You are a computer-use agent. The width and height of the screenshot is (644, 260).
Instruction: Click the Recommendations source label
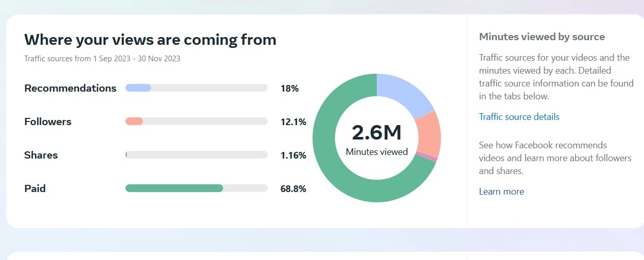click(70, 88)
